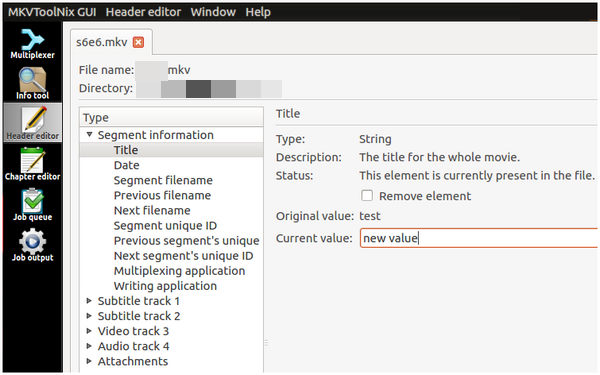Click the original value 'test' text
This screenshot has width=600, height=375.
pyautogui.click(x=370, y=216)
